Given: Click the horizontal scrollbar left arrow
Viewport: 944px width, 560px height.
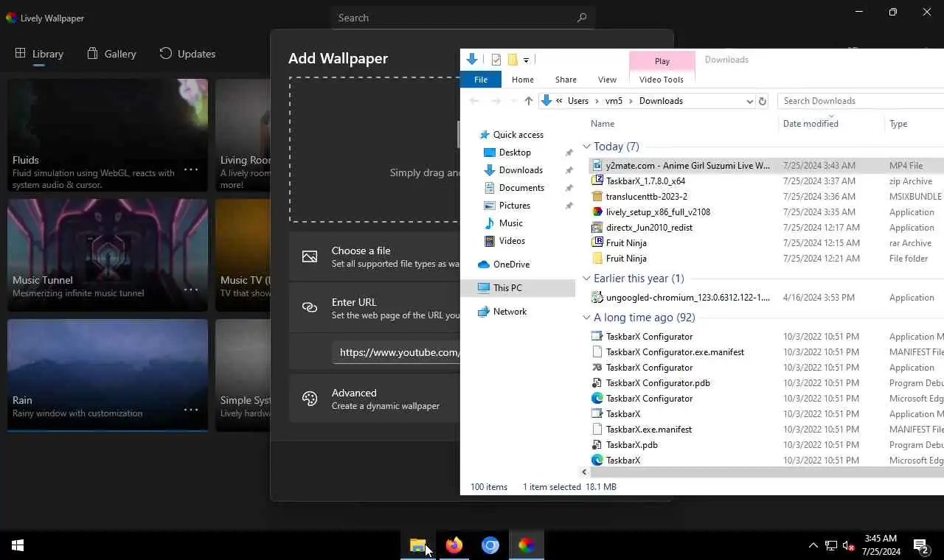Looking at the screenshot, I should click(x=585, y=472).
